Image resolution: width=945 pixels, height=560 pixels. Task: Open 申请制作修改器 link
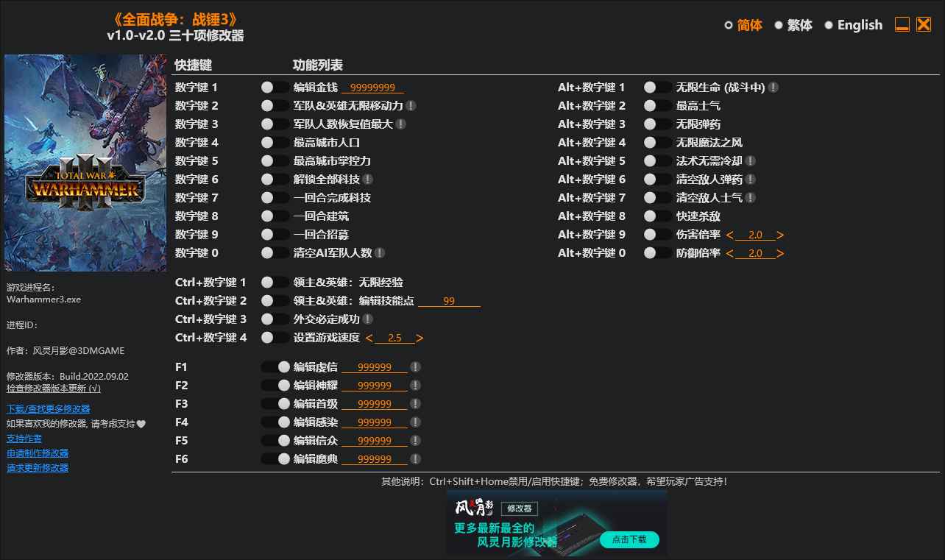pos(38,453)
